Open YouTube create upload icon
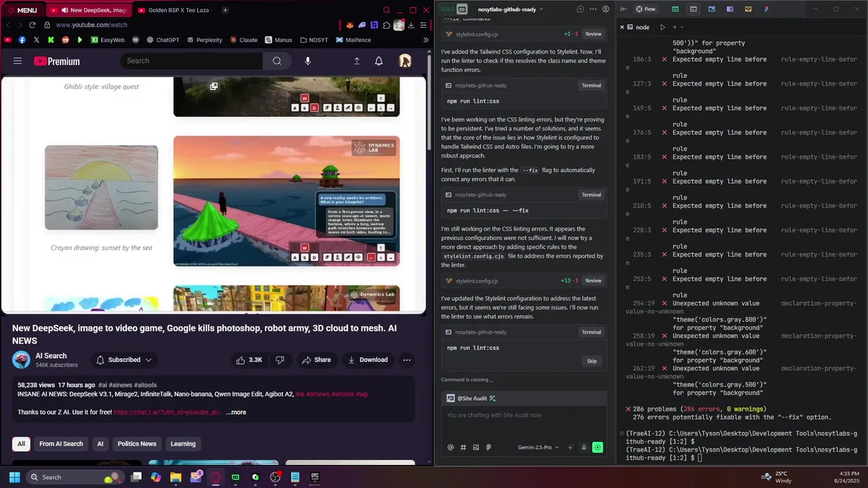868x488 pixels. pyautogui.click(x=357, y=61)
